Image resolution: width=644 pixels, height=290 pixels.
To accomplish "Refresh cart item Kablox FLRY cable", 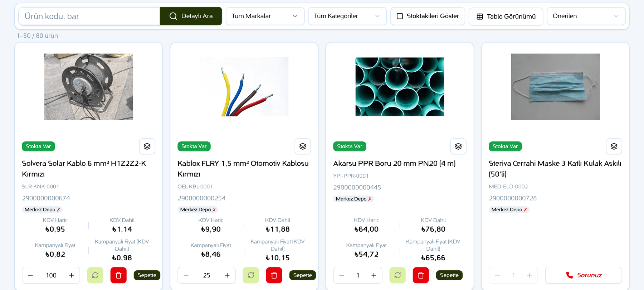I will coord(251,275).
